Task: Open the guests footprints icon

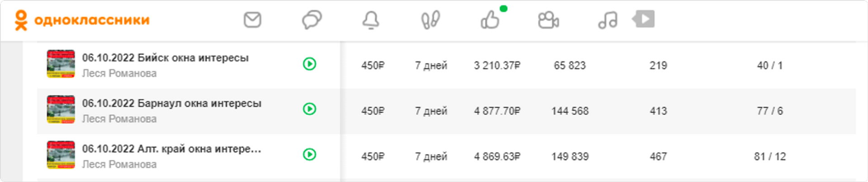Action: [x=430, y=20]
